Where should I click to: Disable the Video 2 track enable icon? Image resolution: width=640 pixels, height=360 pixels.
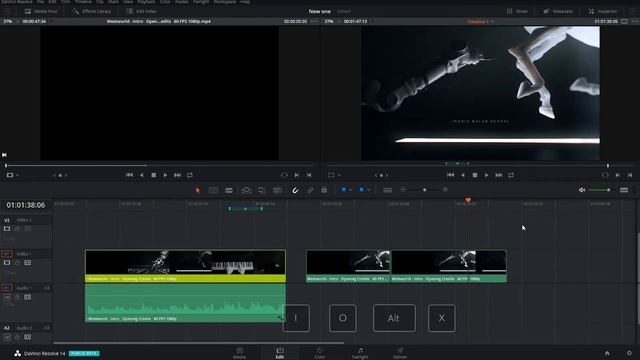[7, 229]
